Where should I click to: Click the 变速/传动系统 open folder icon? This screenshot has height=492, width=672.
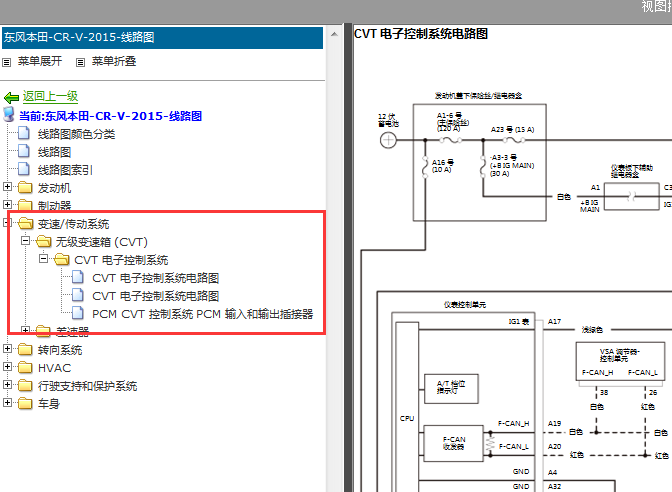pyautogui.click(x=26, y=223)
